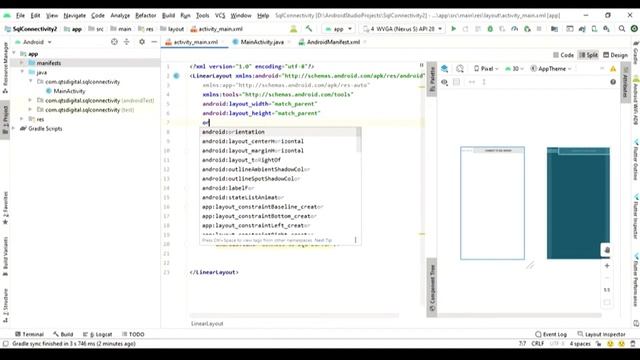Click the collapse all icon in Project panel
The image size is (640, 360).
click(x=127, y=42)
